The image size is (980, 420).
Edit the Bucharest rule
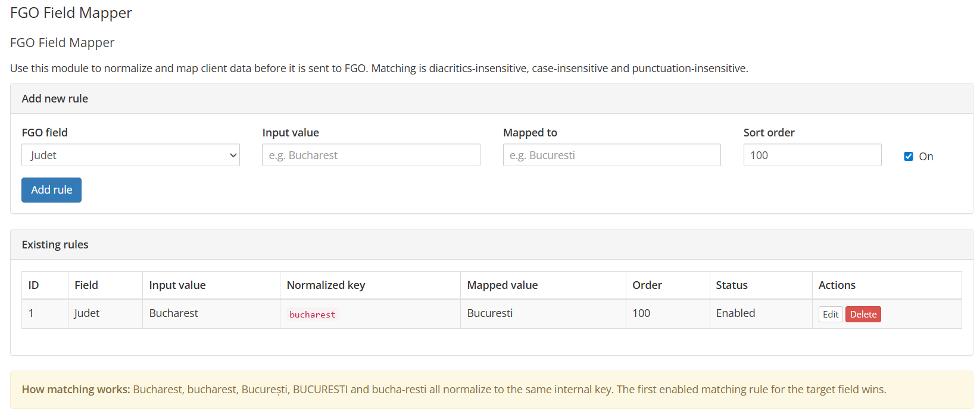[830, 315]
